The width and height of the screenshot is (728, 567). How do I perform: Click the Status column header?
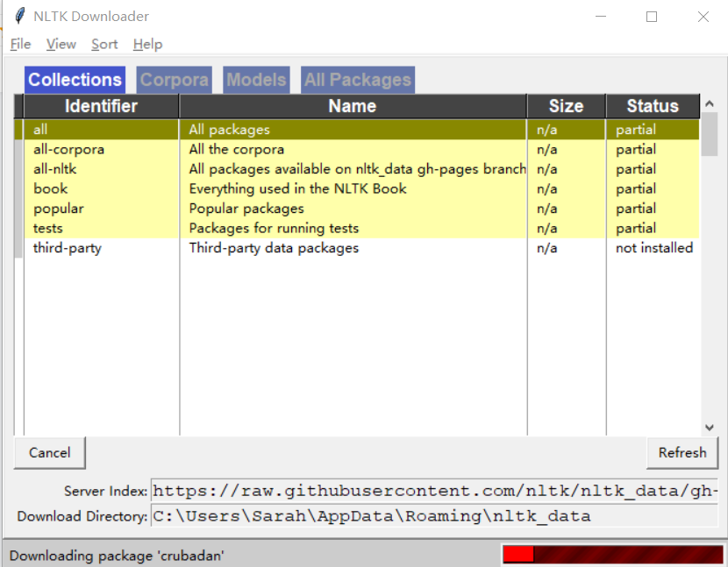tap(653, 106)
